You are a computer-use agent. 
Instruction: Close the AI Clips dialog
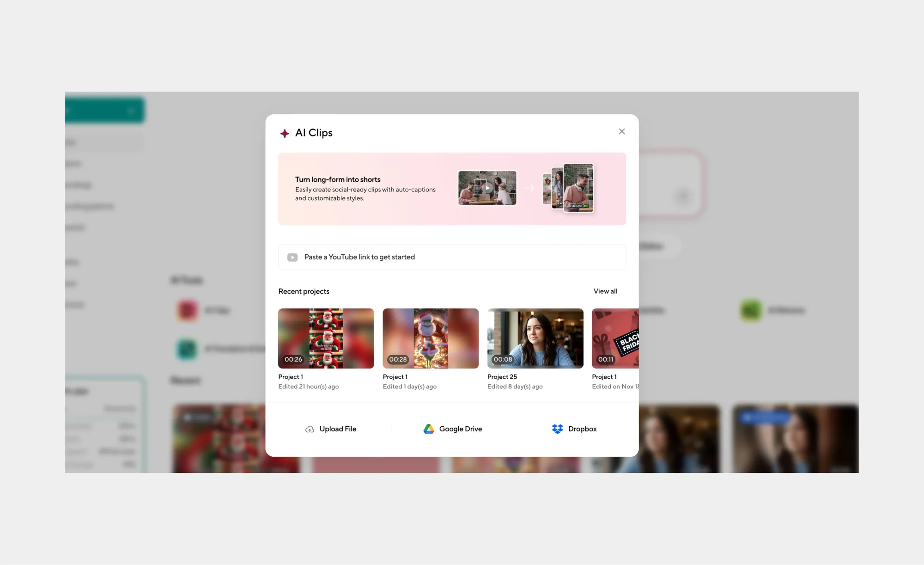622,132
